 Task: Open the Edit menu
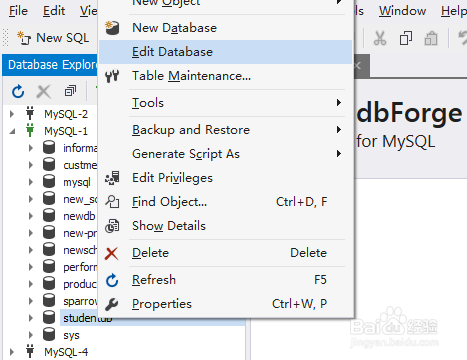coord(54,11)
